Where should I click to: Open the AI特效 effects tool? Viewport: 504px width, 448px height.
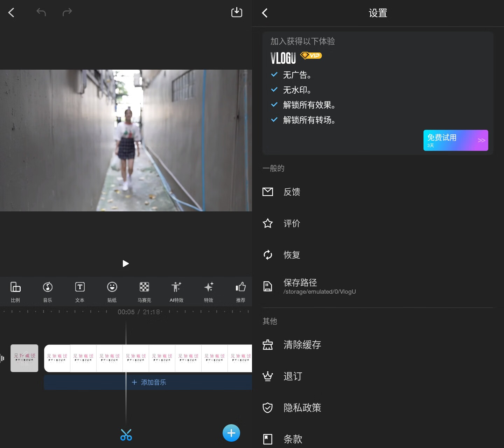(x=176, y=291)
